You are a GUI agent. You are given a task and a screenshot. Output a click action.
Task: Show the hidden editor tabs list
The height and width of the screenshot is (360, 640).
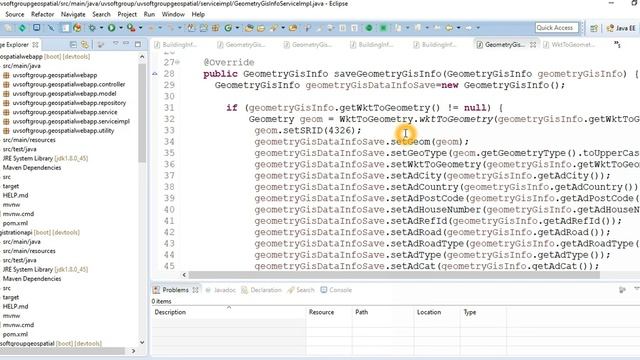click(x=617, y=44)
